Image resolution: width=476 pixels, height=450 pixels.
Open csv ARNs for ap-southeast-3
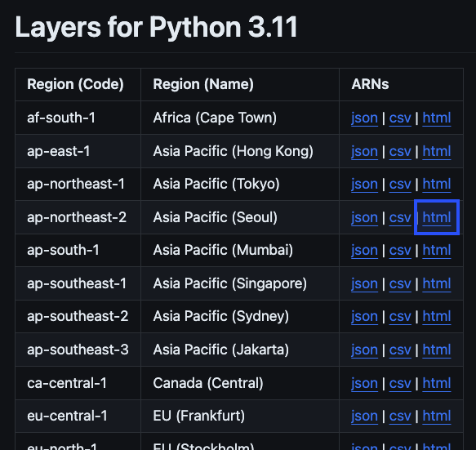click(x=400, y=350)
